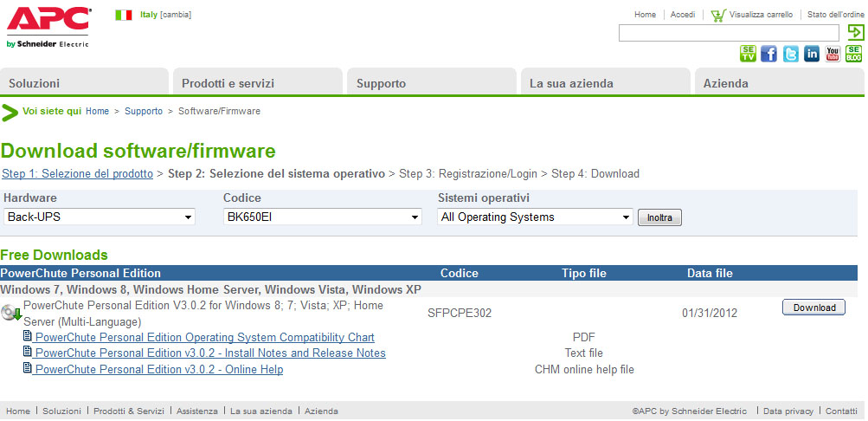Open the Install Notes and Release Notes link

tap(210, 353)
